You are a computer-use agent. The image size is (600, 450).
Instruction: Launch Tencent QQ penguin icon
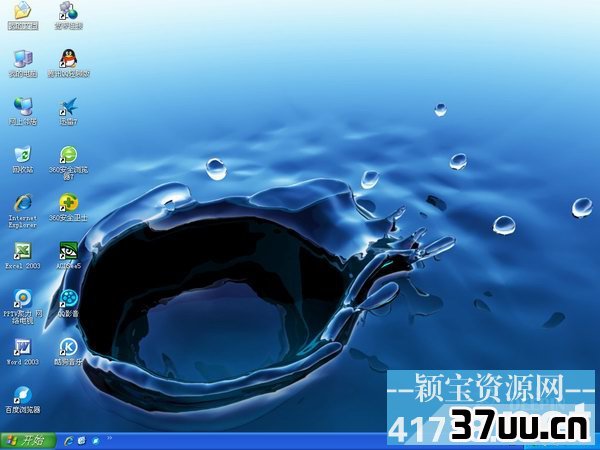(68, 58)
